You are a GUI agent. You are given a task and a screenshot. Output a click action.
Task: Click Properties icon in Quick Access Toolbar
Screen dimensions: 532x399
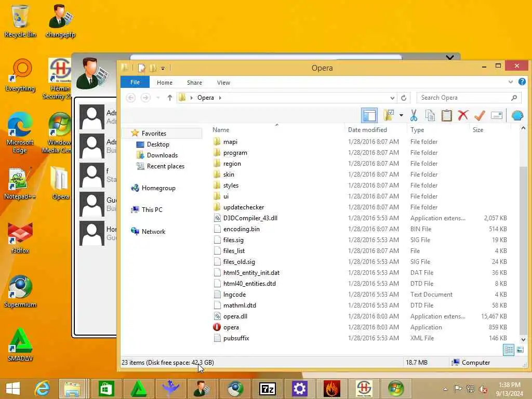pyautogui.click(x=141, y=68)
